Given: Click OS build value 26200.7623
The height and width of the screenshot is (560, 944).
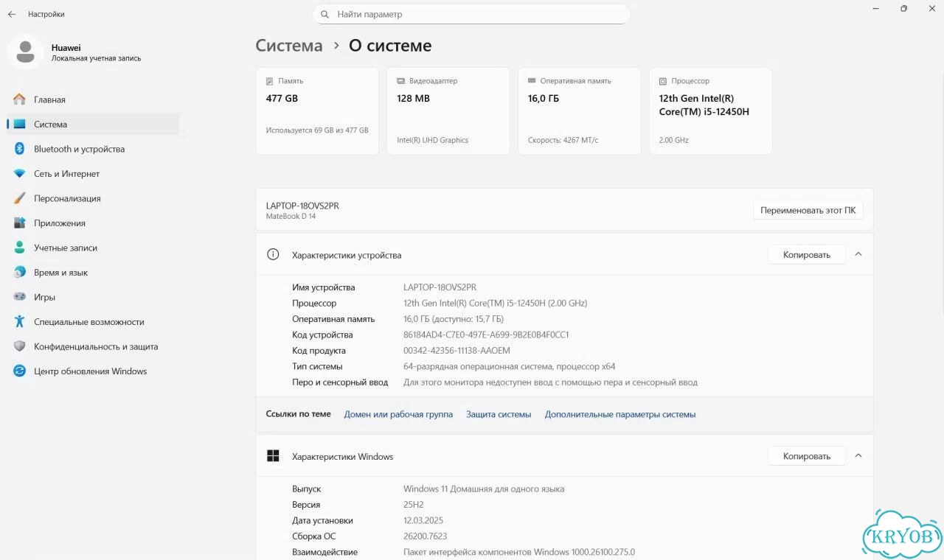Looking at the screenshot, I should (426, 536).
